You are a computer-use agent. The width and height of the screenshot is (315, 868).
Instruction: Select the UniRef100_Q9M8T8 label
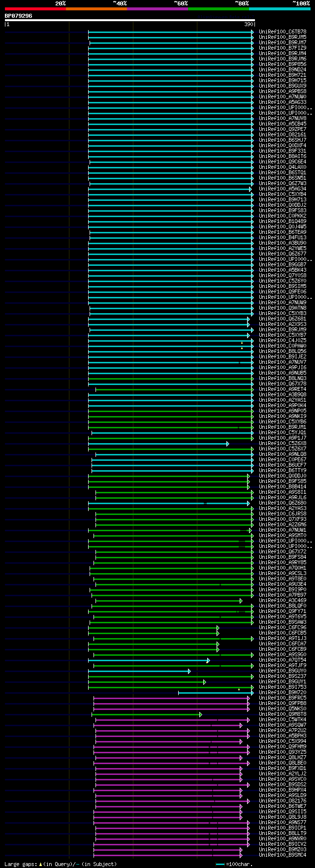(x=283, y=714)
